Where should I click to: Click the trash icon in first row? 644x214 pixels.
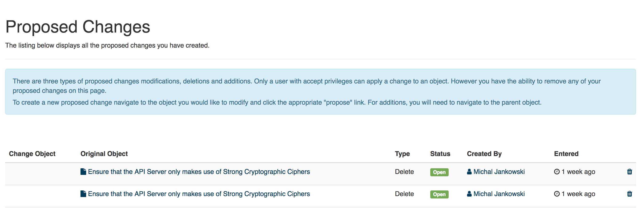(629, 172)
